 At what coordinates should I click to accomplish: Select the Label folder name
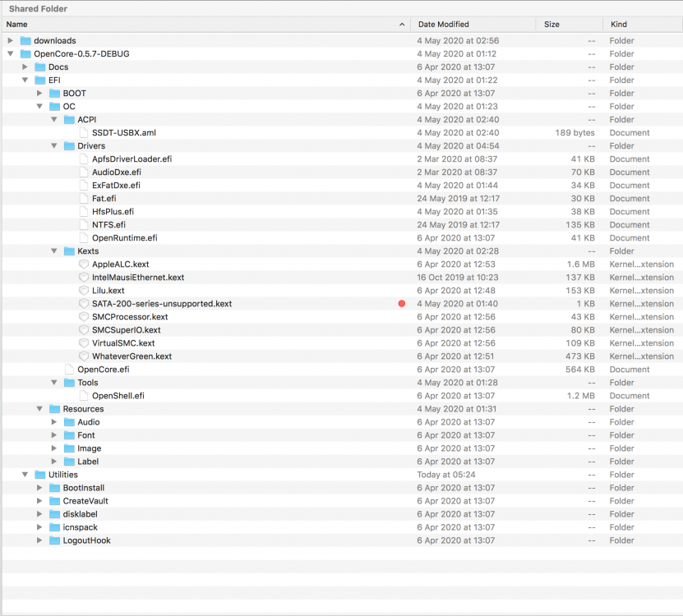pos(88,462)
